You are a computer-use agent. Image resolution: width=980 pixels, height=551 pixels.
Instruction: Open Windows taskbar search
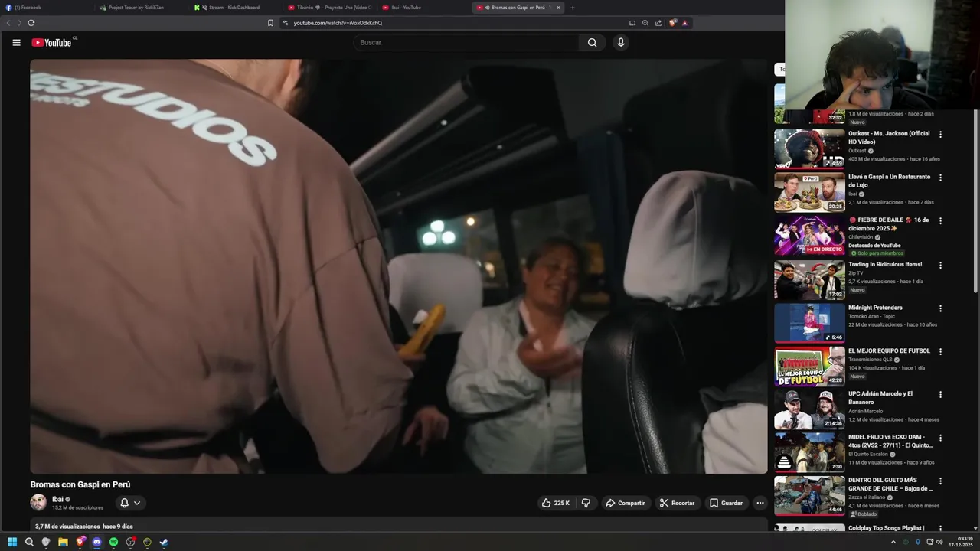point(29,542)
